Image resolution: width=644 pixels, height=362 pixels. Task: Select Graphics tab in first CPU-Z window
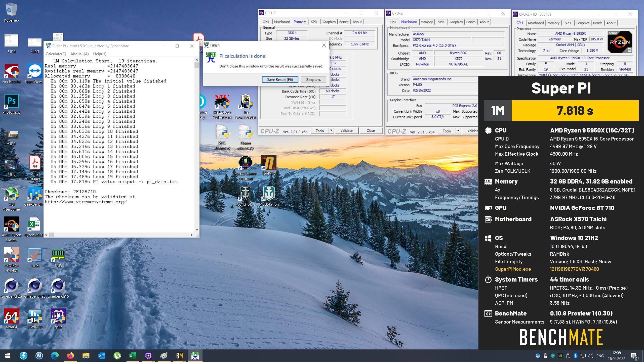pyautogui.click(x=329, y=22)
